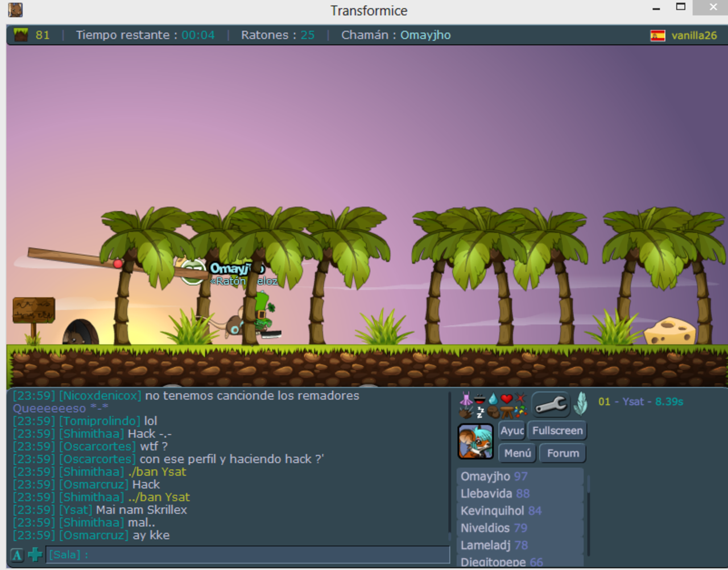Select Llebavida 88 in player list
Viewport: 728px width, 570px height.
[520, 493]
